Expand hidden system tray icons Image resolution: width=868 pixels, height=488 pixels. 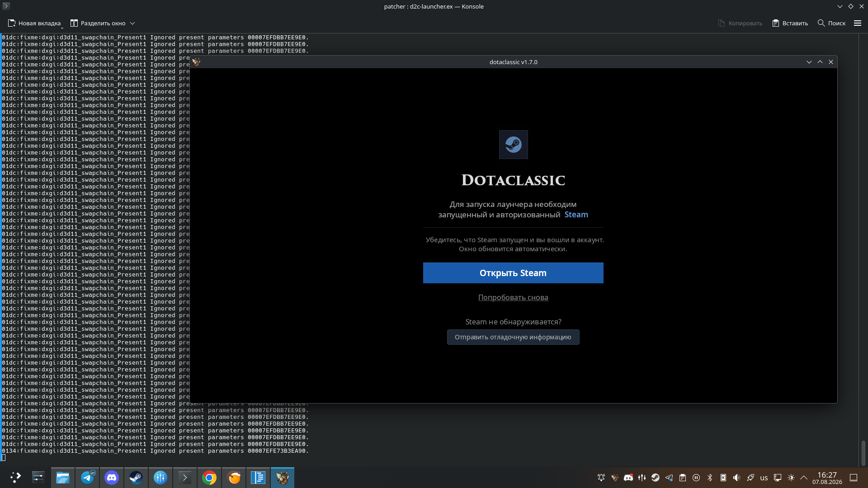[x=804, y=478]
